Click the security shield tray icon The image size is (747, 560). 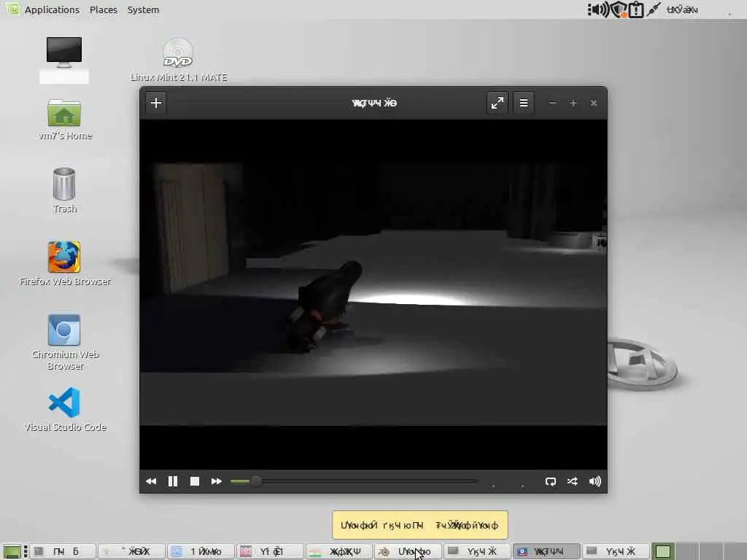pyautogui.click(x=619, y=9)
